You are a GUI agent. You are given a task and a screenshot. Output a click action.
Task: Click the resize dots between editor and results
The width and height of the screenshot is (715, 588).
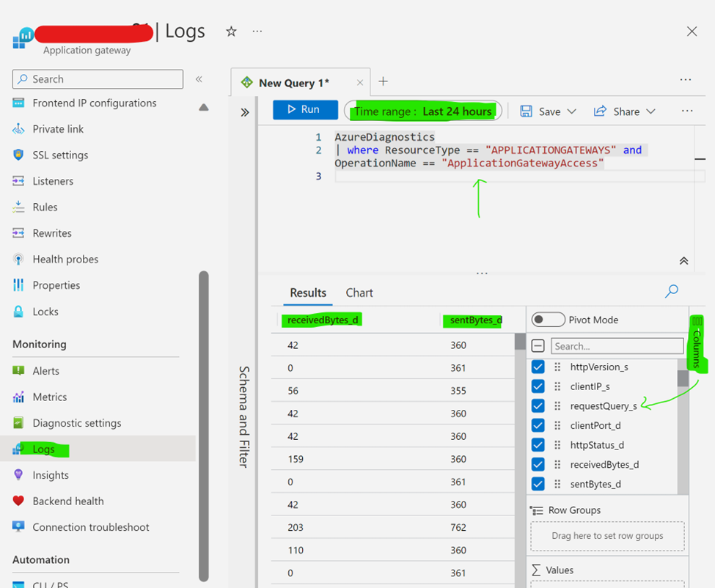coord(482,273)
